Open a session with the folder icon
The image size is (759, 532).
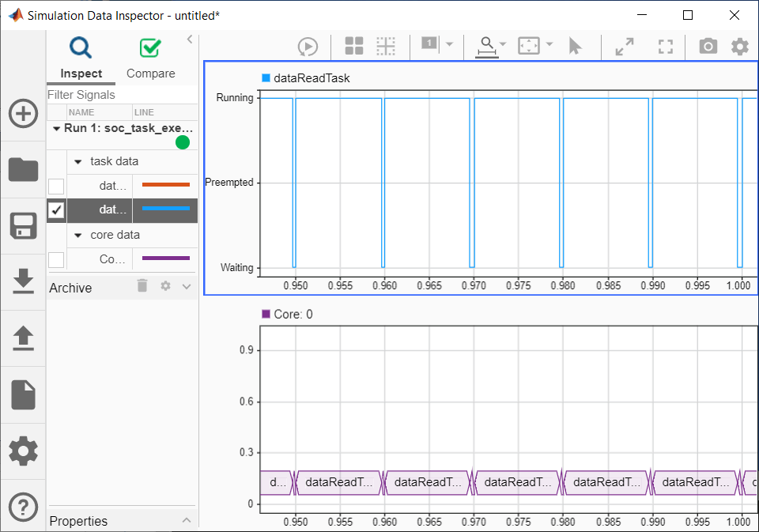pyautogui.click(x=23, y=169)
